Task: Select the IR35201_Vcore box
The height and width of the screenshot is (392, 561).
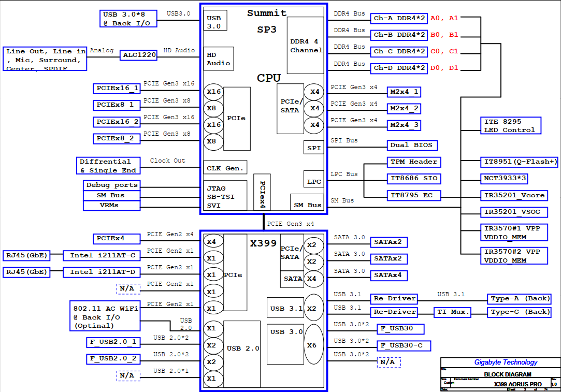Action: click(514, 196)
